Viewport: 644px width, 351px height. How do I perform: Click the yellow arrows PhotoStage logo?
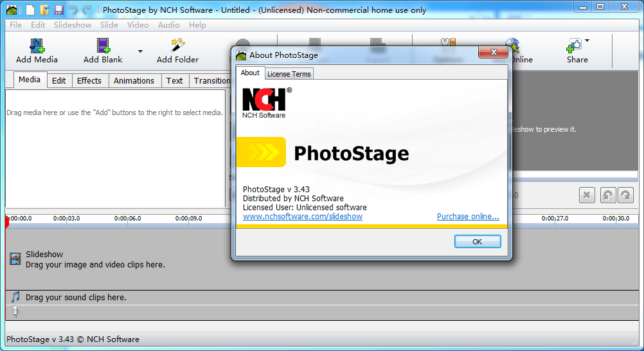tap(261, 152)
